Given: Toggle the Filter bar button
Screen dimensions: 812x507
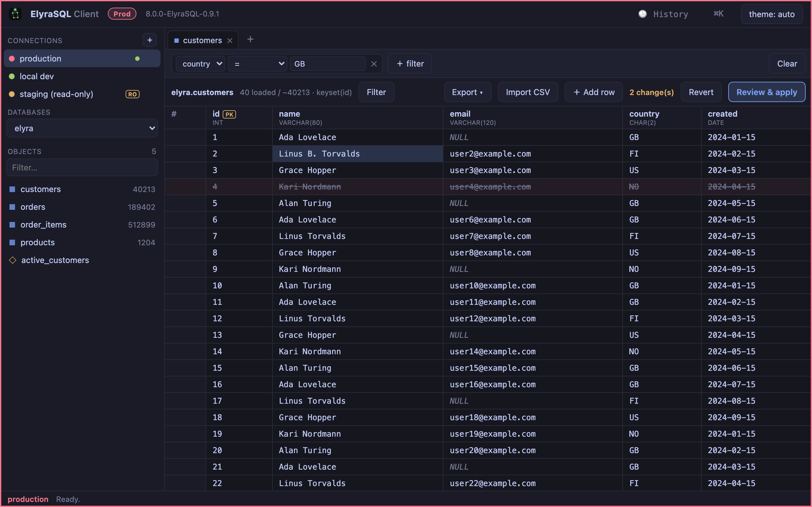Looking at the screenshot, I should coord(376,92).
